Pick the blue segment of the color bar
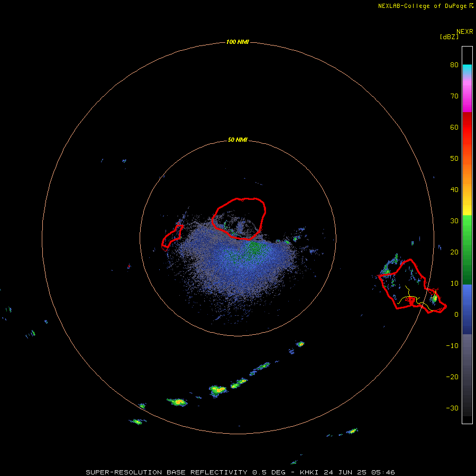 (467, 309)
